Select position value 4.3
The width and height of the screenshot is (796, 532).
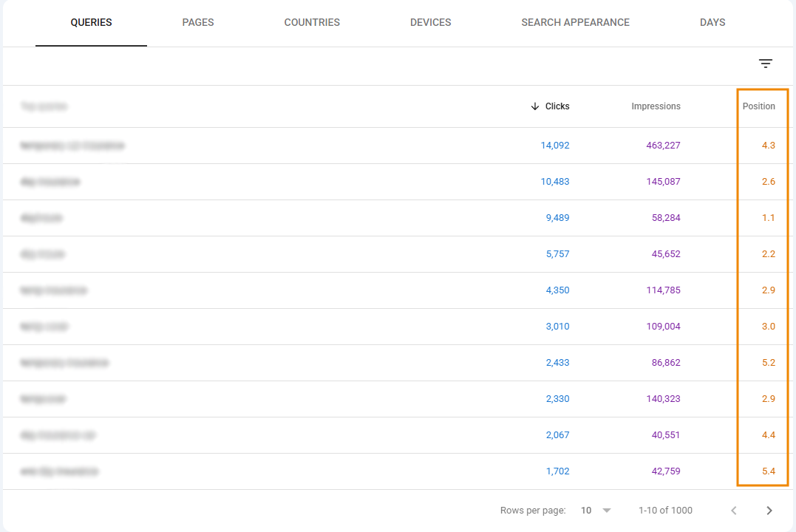point(768,145)
